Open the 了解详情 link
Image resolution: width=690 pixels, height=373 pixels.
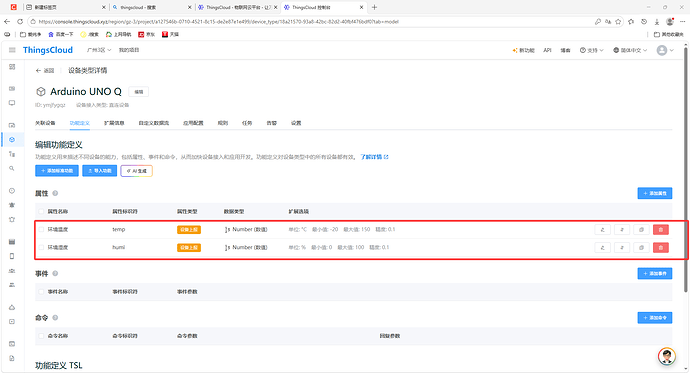pyautogui.click(x=374, y=157)
